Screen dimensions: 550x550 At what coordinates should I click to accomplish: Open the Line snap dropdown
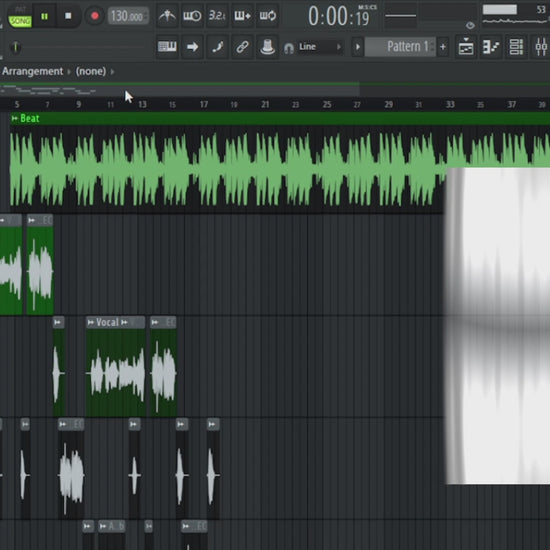pos(320,47)
